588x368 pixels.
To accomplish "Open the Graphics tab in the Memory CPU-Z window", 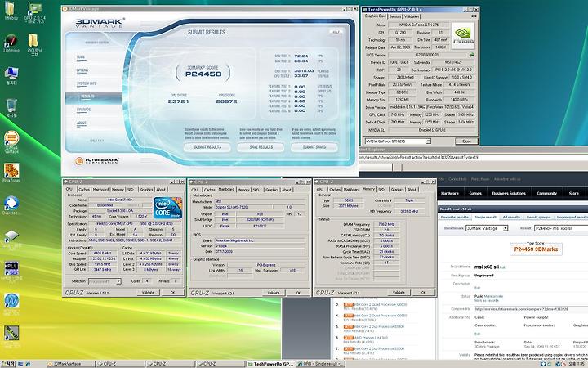I will (397, 190).
